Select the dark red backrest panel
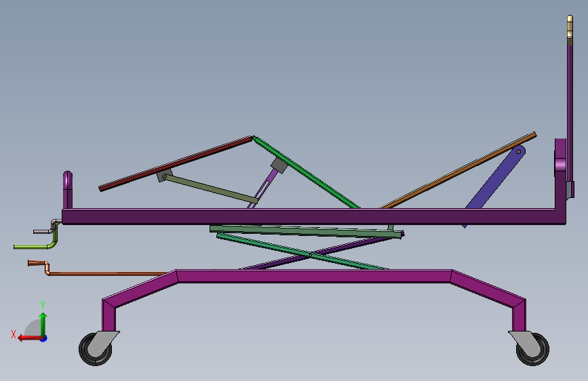 click(x=176, y=164)
